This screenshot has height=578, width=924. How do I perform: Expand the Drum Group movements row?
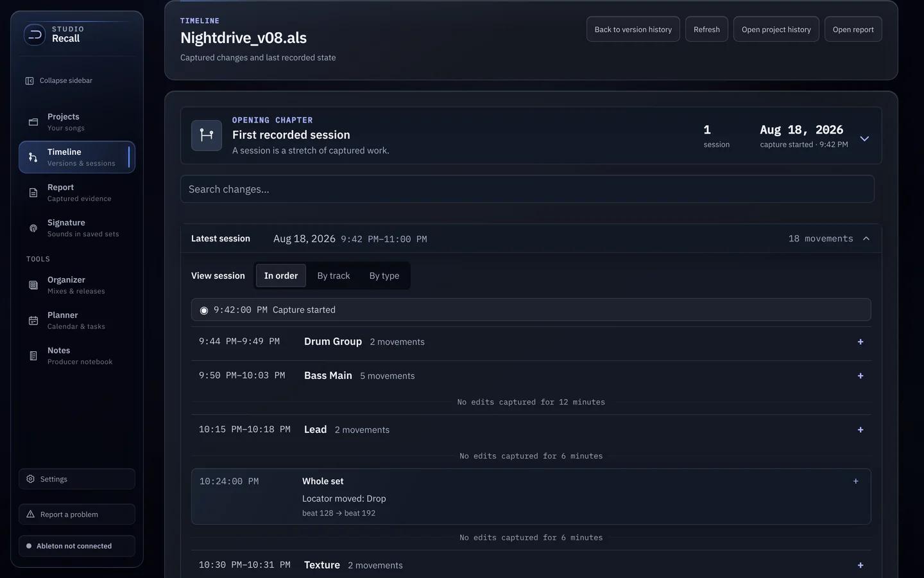[x=860, y=342]
